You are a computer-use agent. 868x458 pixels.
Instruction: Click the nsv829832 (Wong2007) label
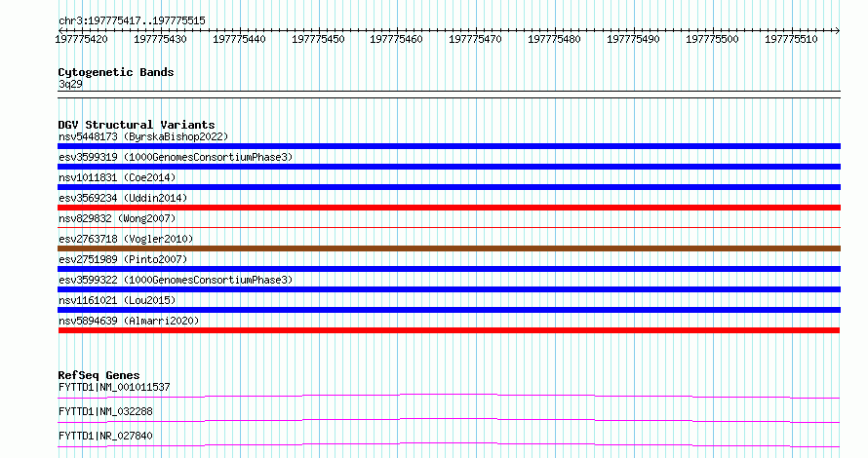[x=117, y=218]
